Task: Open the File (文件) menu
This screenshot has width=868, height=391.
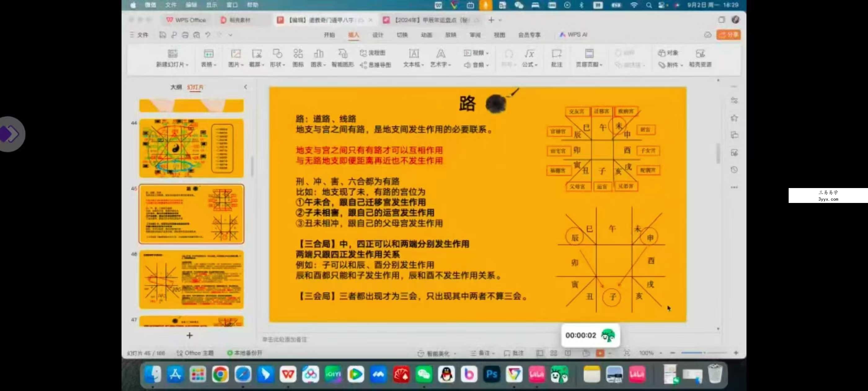Action: tap(139, 35)
